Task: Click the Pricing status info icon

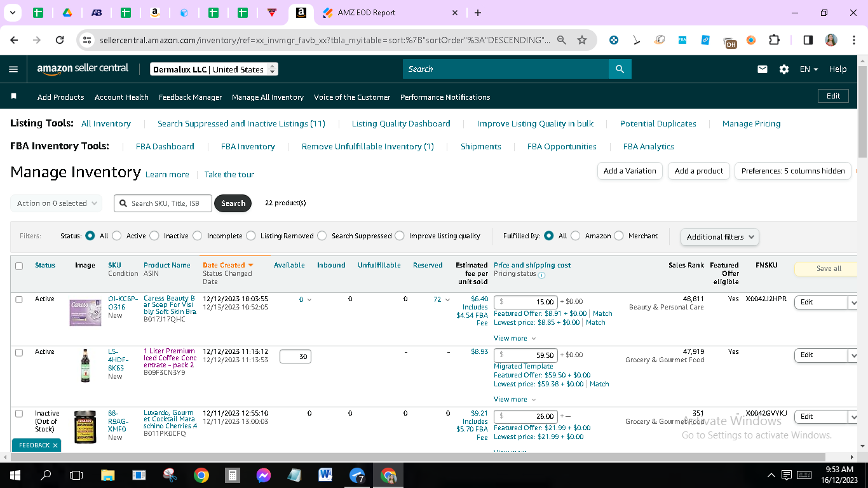Action: (541, 275)
